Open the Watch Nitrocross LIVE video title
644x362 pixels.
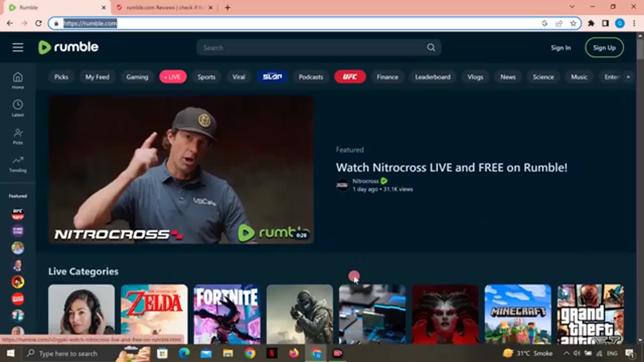[x=451, y=167]
